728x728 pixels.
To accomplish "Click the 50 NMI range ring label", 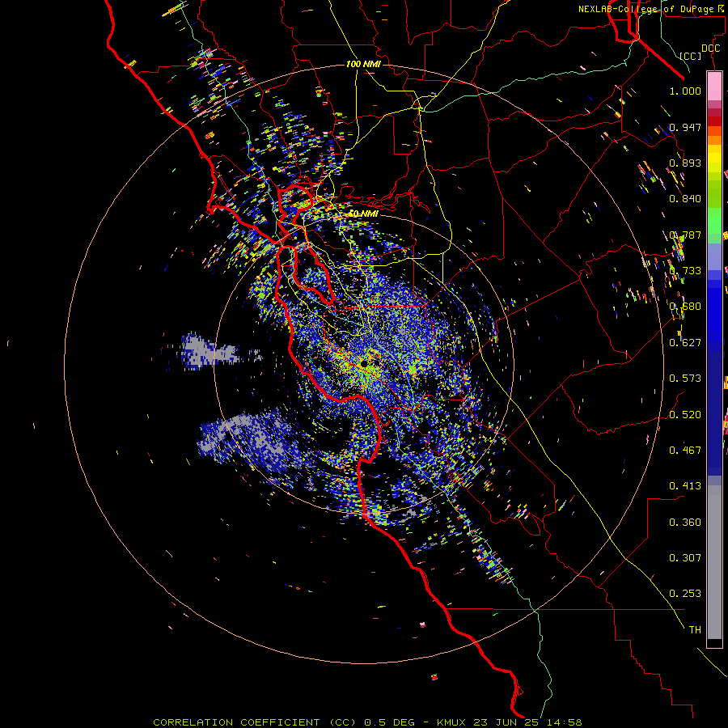I will coord(363,214).
